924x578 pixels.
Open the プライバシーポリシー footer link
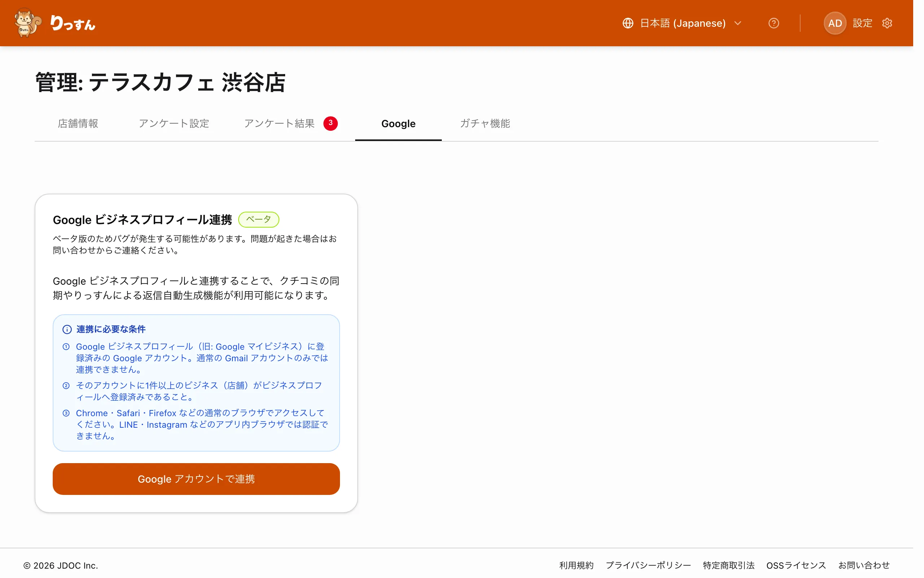click(x=648, y=565)
